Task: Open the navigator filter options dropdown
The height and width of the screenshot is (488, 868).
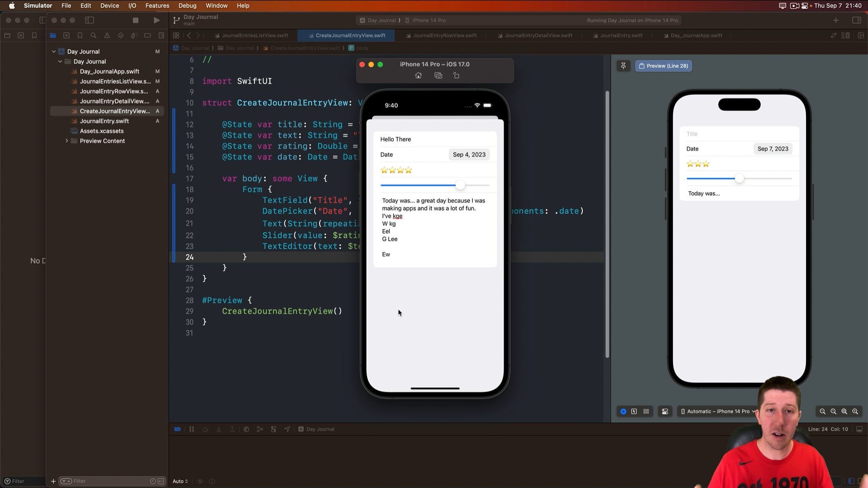Action: [66, 481]
